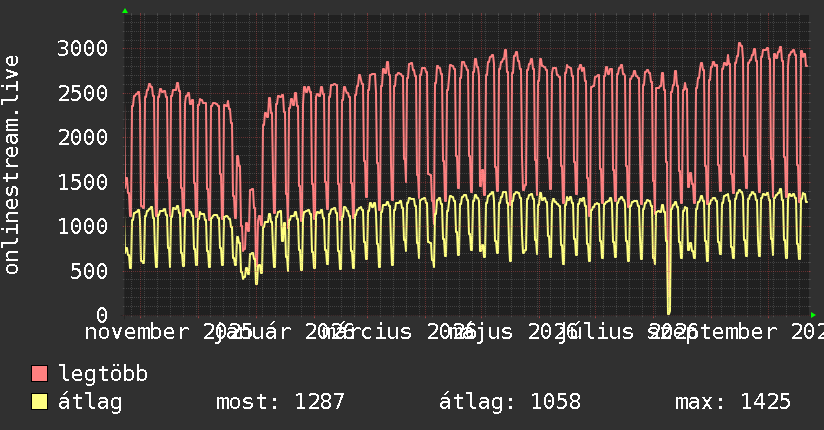Click the pink legtöbb legend swatch

click(39, 374)
